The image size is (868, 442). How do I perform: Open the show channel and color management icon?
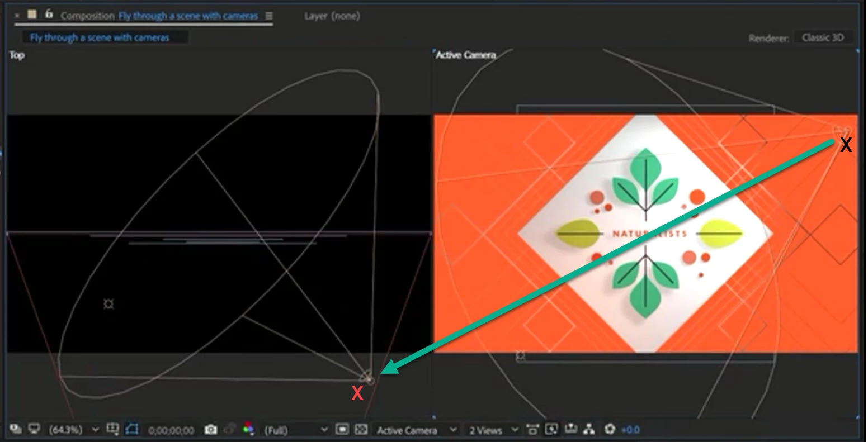pyautogui.click(x=248, y=429)
